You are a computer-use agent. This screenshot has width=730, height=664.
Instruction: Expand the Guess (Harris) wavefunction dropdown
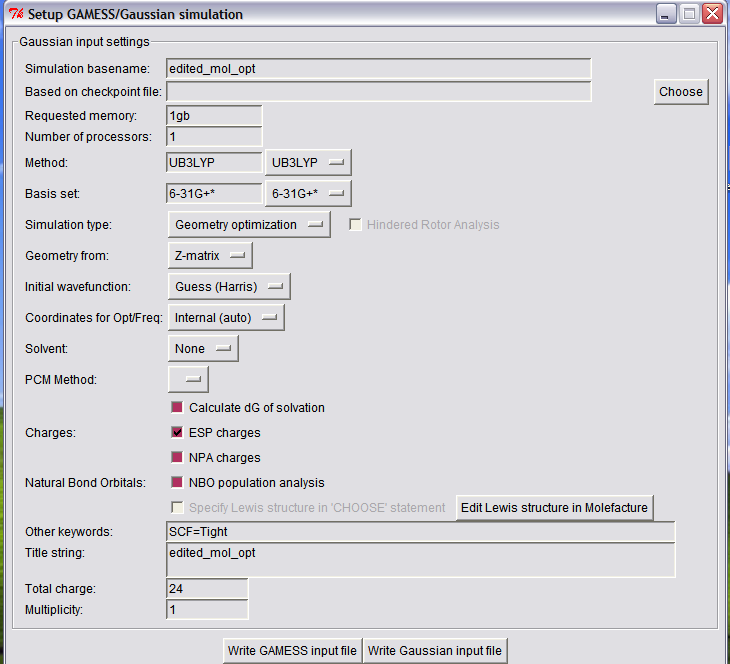pyautogui.click(x=229, y=287)
